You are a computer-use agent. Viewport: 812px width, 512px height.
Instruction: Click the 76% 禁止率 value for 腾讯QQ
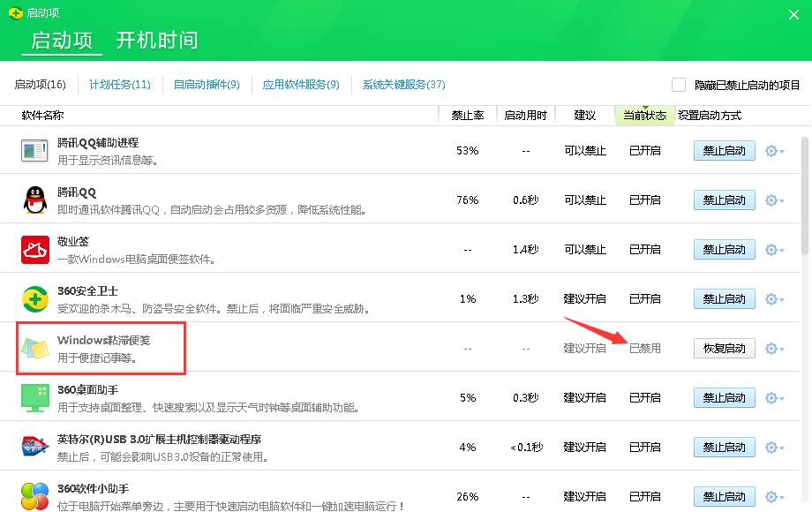tap(467, 200)
